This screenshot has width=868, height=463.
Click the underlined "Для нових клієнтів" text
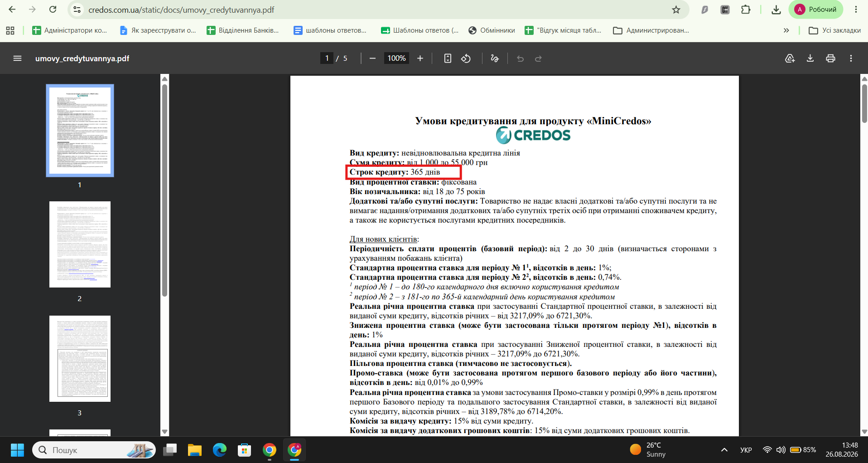[384, 239]
